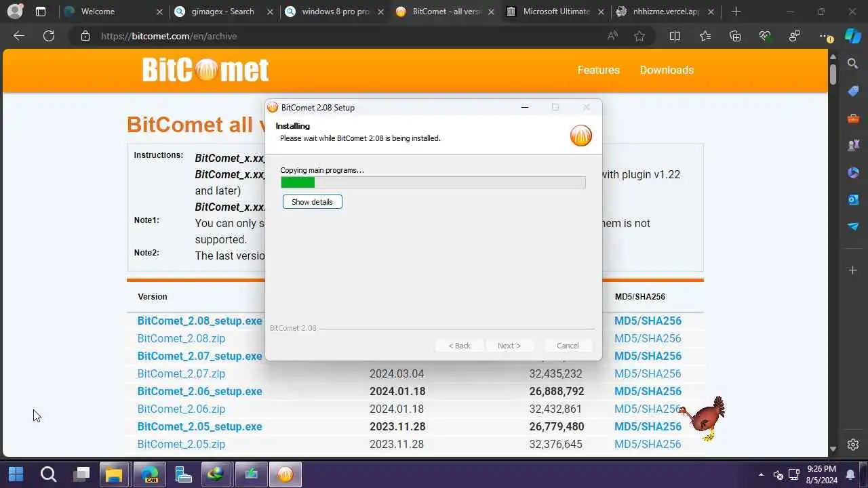
Task: Close the Welcome tab
Action: point(159,12)
